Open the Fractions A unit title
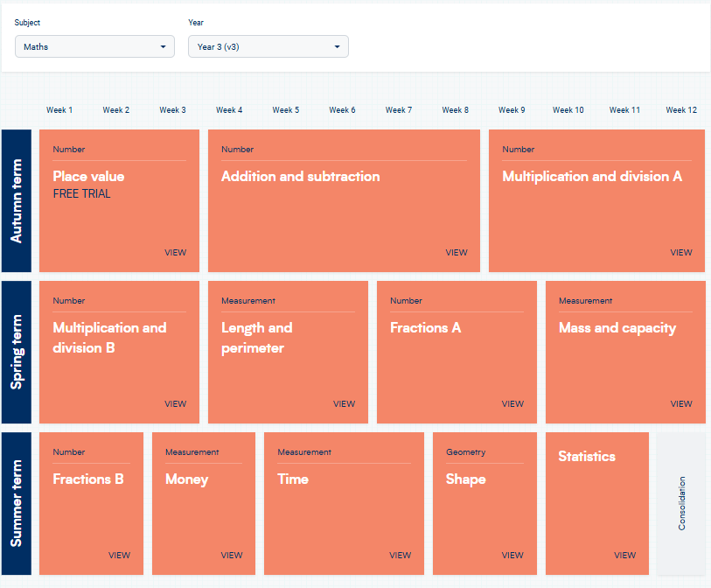Viewport: 711px width, 588px height. [425, 328]
